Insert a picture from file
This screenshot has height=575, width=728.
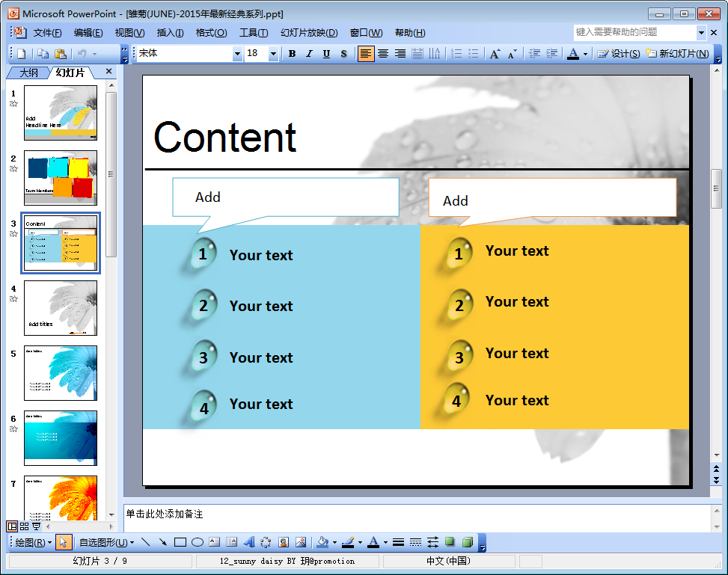pos(300,542)
